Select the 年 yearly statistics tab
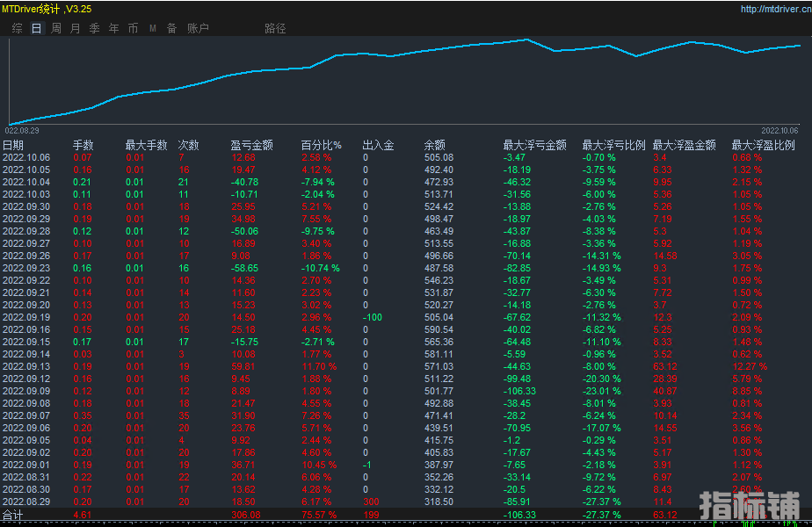This screenshot has height=527, width=812. pyautogui.click(x=113, y=28)
